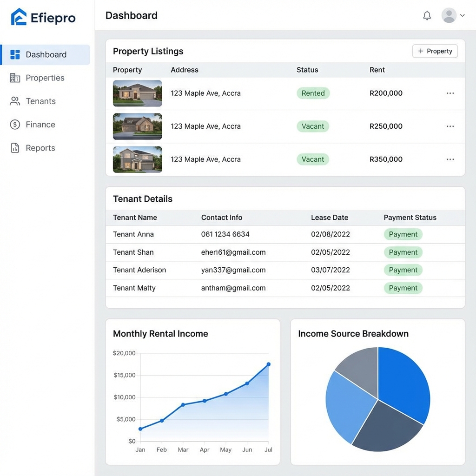This screenshot has height=476, width=476.
Task: Expand the account menu chevron
Action: coord(462,15)
